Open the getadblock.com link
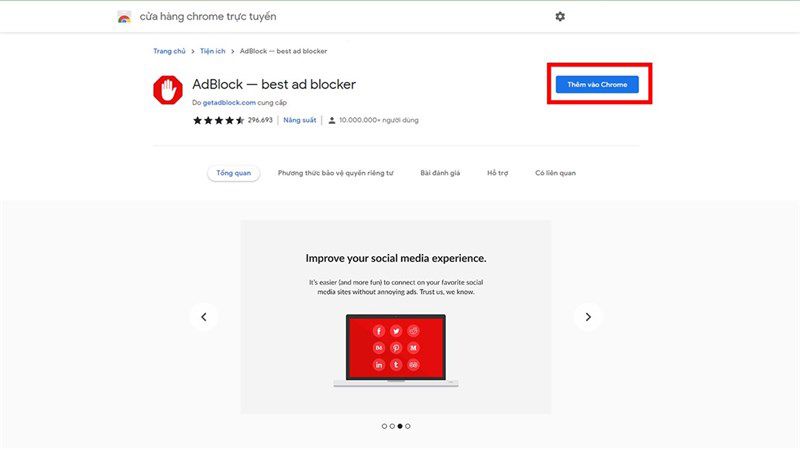The image size is (800, 450). (x=229, y=103)
